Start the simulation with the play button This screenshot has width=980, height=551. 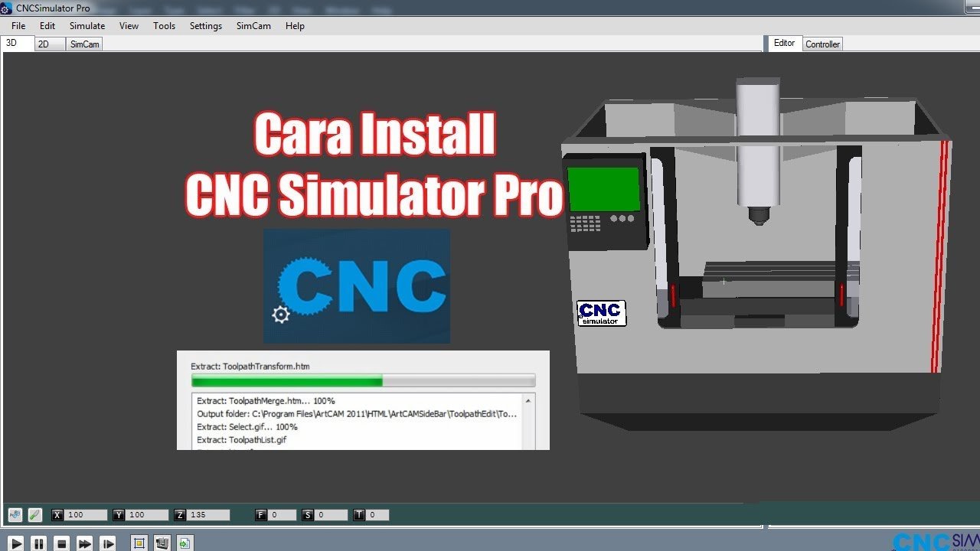click(x=16, y=543)
